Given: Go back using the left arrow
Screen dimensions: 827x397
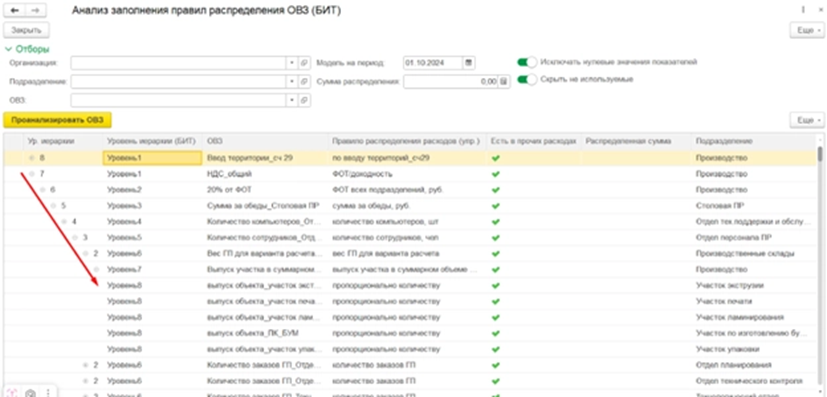Looking at the screenshot, I should pyautogui.click(x=15, y=10).
